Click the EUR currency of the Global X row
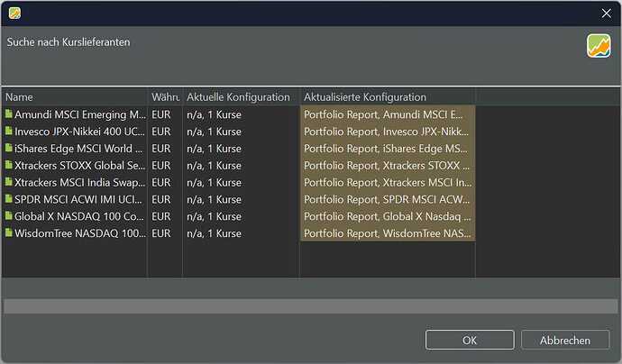The height and width of the screenshot is (364, 622). point(161,217)
